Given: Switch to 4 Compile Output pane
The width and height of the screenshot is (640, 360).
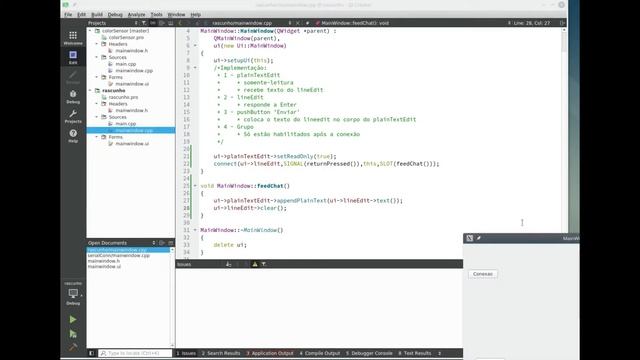Looking at the screenshot, I should 320,353.
